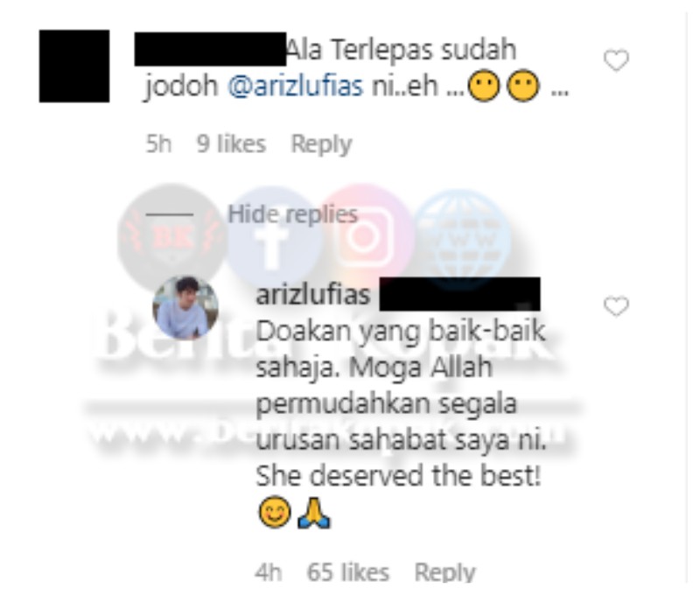Like arizlufias's reply with the heart icon
Screen dimensions: 700x595
[x=616, y=306]
